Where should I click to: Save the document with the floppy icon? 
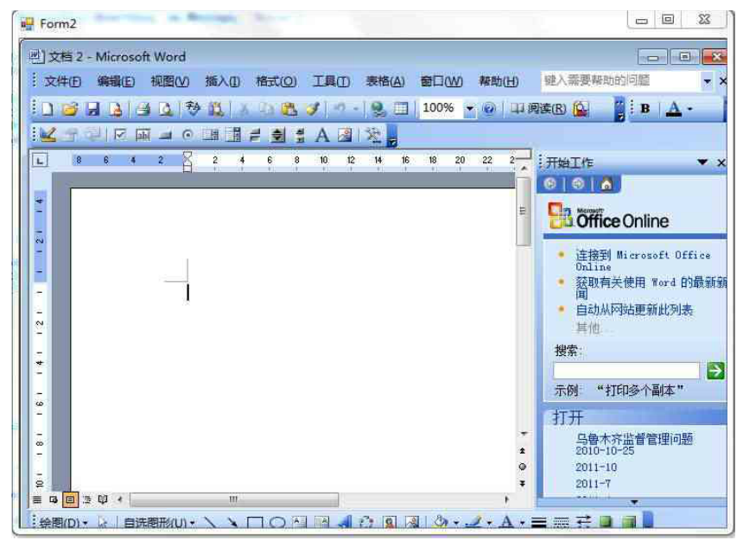[92, 109]
